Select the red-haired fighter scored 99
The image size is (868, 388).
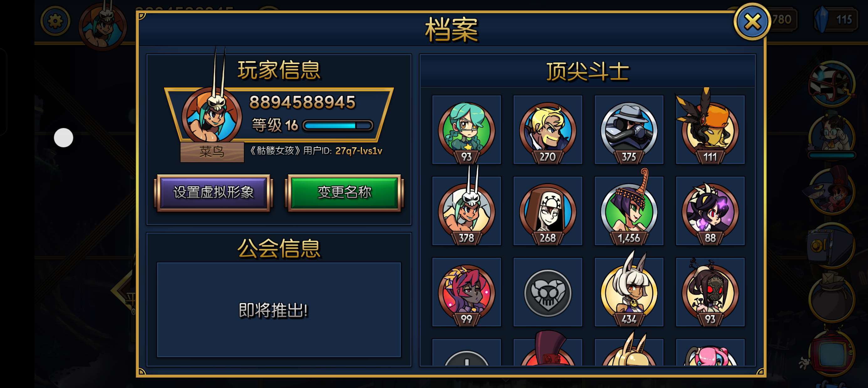[x=466, y=292]
